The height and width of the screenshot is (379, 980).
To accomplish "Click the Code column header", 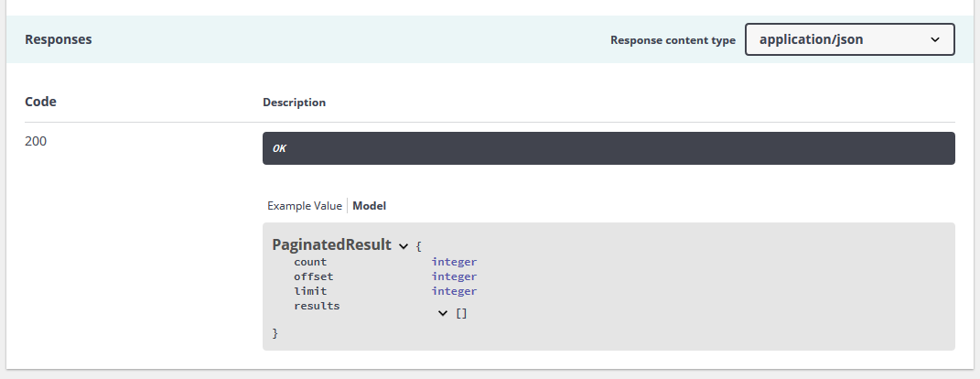I will [x=40, y=102].
